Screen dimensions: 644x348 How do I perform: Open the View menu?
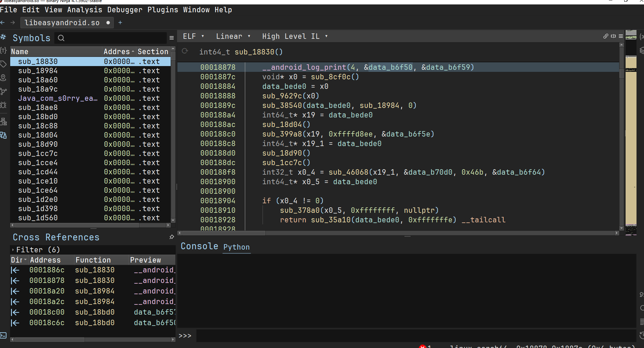point(53,10)
